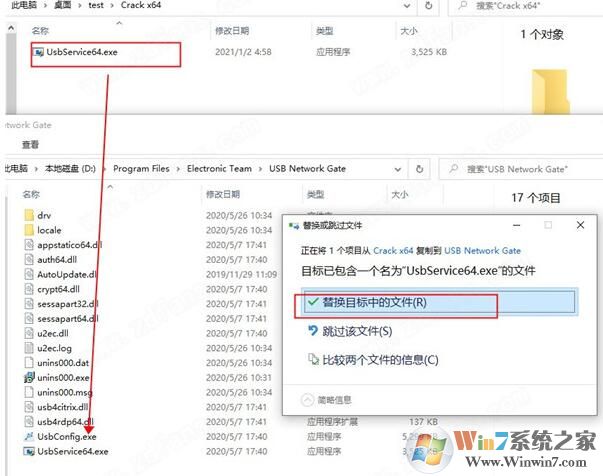Screen dimensions: 603x476
Task: Choose 比较两个文件的信息(C) option
Action: pos(373,360)
